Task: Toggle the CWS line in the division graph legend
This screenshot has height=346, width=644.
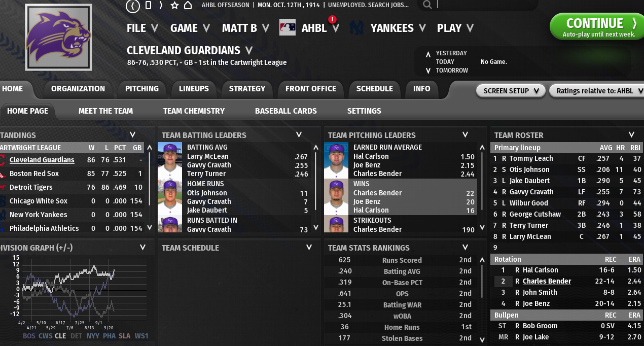Action: pyautogui.click(x=45, y=336)
